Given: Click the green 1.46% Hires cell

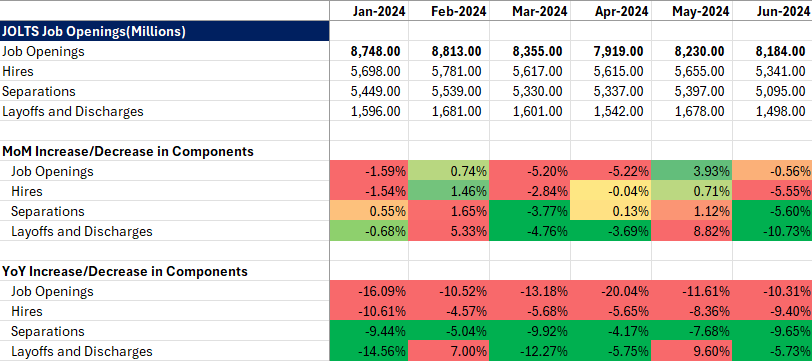Looking at the screenshot, I should pos(449,191).
